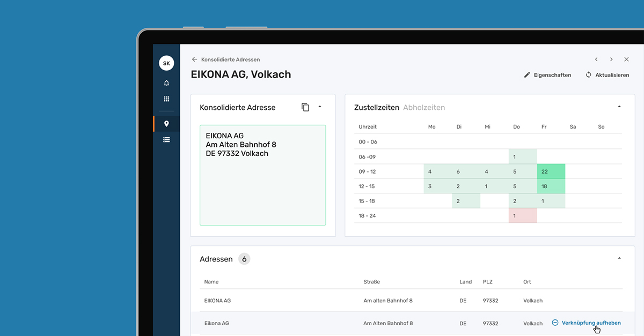The height and width of the screenshot is (336, 644).
Task: Open the SK user avatar
Action: tap(166, 63)
